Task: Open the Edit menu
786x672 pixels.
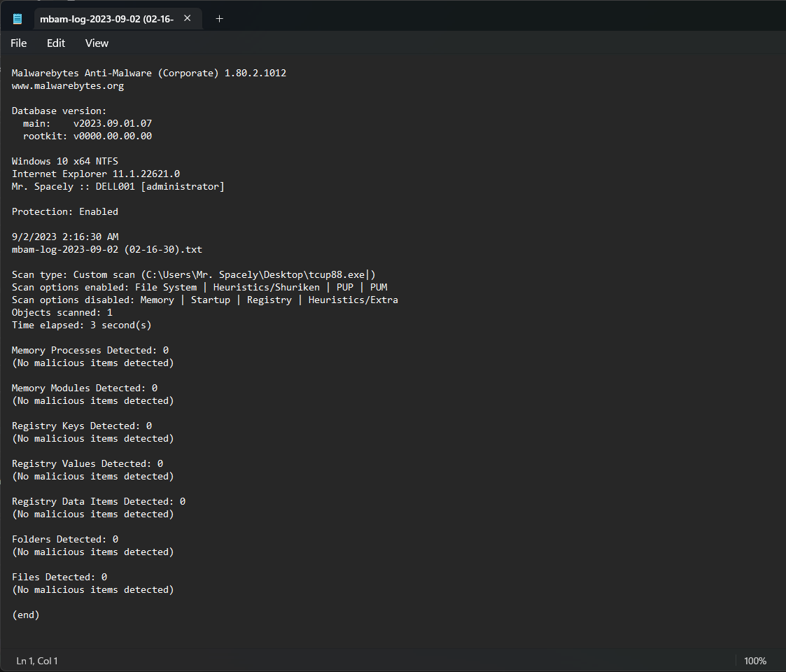Action: pyautogui.click(x=56, y=43)
